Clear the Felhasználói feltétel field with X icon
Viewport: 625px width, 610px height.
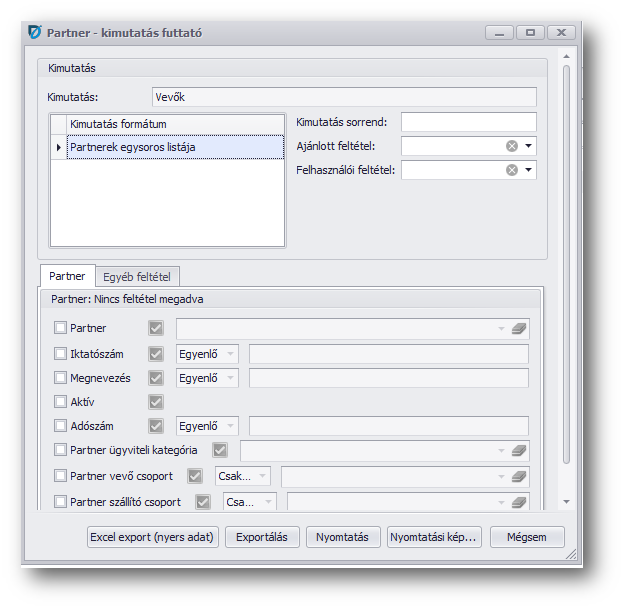[512, 170]
